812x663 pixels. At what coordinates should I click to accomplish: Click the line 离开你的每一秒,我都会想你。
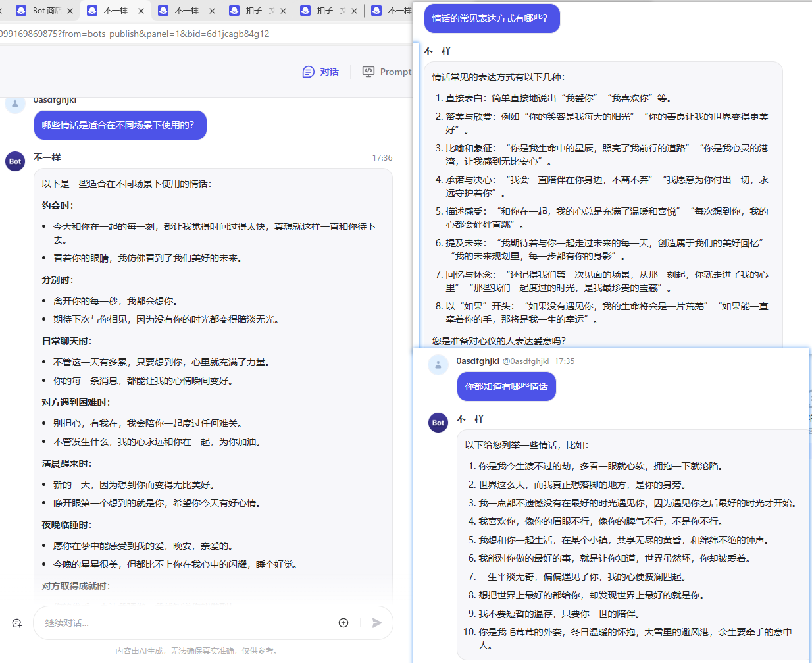coord(116,301)
